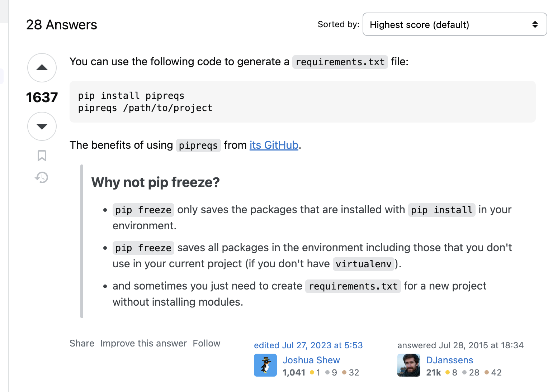This screenshot has height=392, width=548.
Task: Click Share under the answer
Action: (x=82, y=343)
